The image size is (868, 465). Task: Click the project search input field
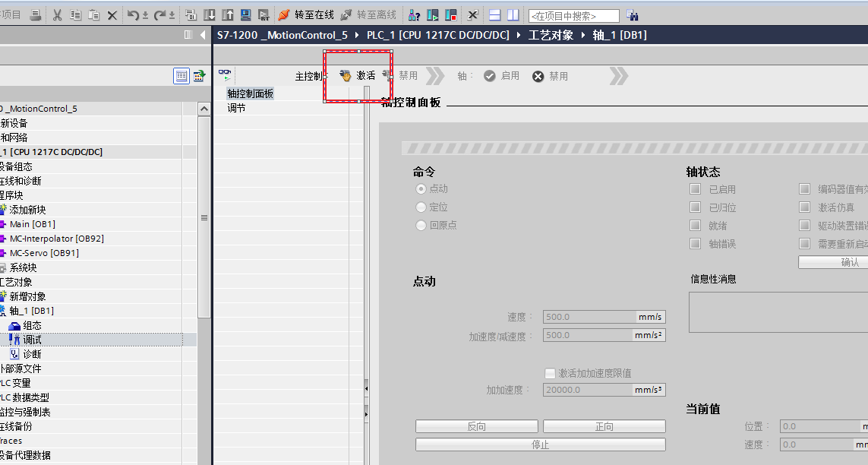tap(573, 16)
